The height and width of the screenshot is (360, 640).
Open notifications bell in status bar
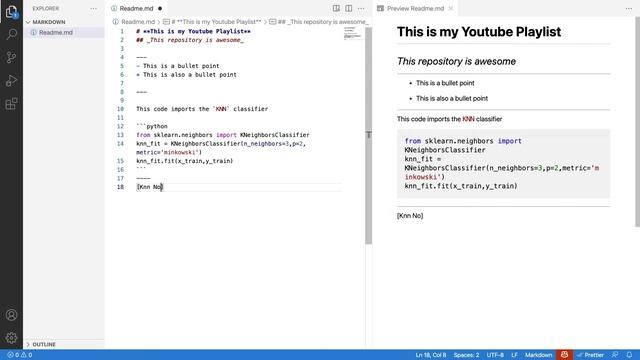[x=629, y=355]
